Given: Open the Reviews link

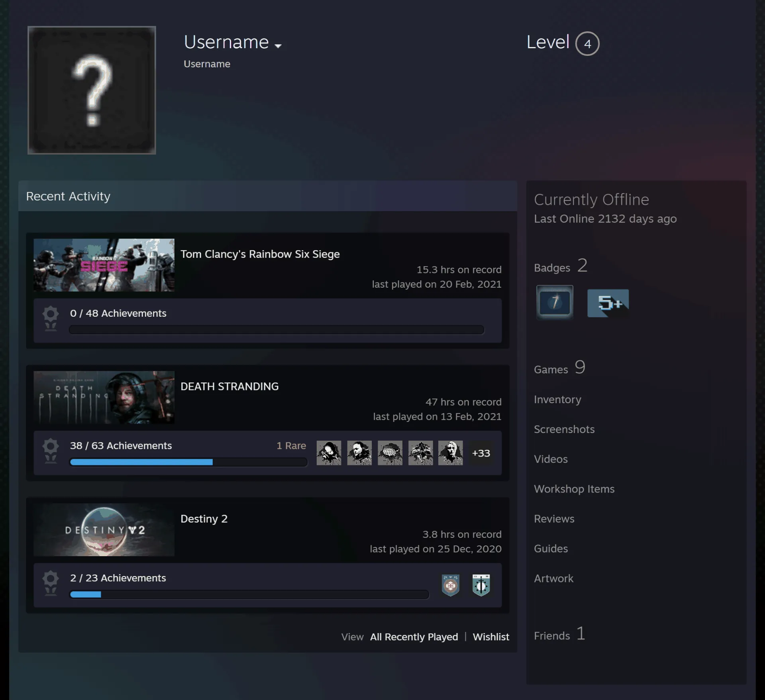Looking at the screenshot, I should [x=554, y=519].
